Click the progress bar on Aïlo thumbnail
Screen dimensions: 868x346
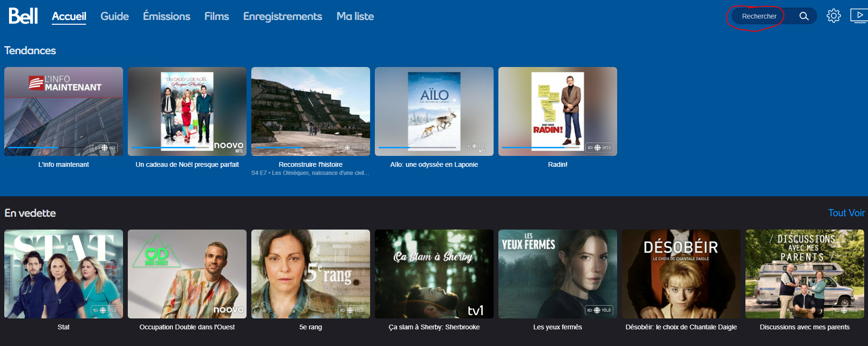[418, 147]
